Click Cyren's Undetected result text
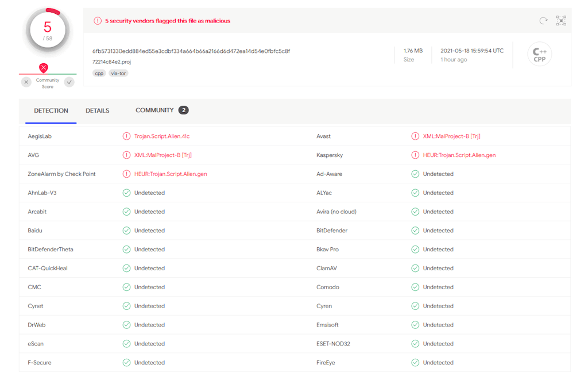The height and width of the screenshot is (372, 588). coord(438,306)
